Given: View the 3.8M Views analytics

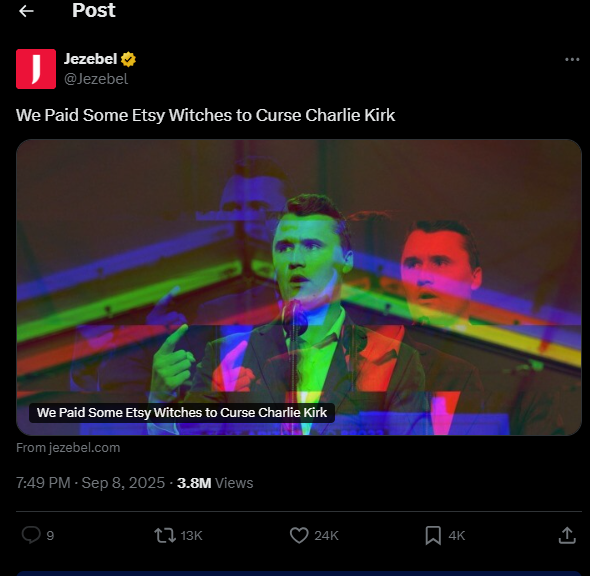Looking at the screenshot, I should click(x=215, y=483).
